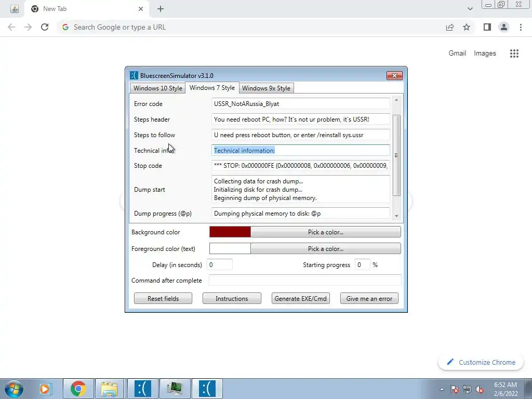Viewport: 532px width, 399px height.
Task: Open the Google apps grid
Action: (x=514, y=54)
